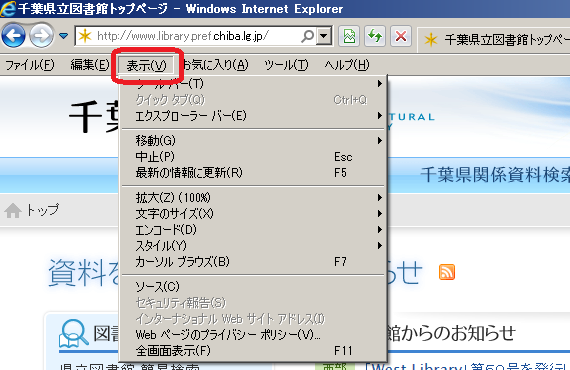This screenshot has height=370, width=570.
Task: Click the yellow star favicon in address bar
Action: 85,36
